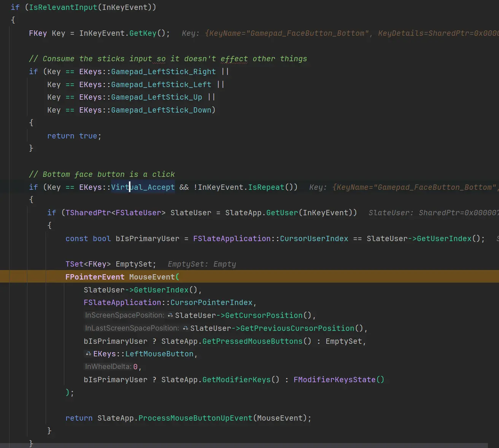Click the hint icon before EKeys::LeftMouseButton

[x=88, y=354]
